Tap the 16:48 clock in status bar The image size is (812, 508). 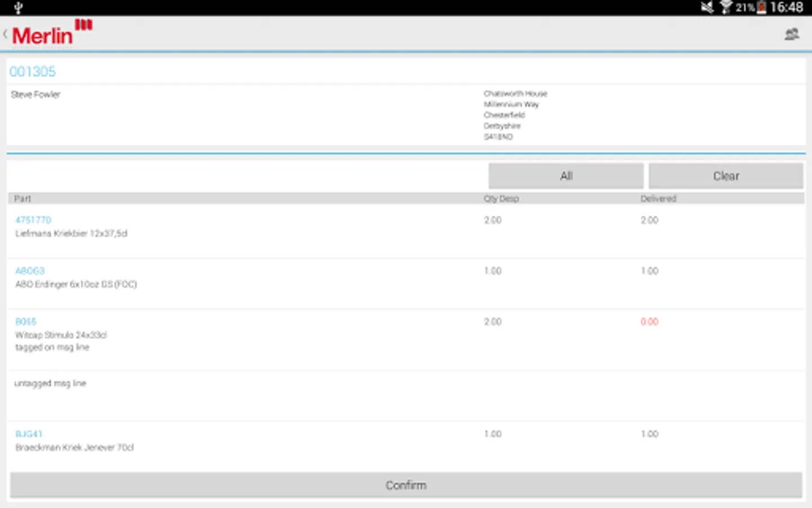tap(788, 7)
